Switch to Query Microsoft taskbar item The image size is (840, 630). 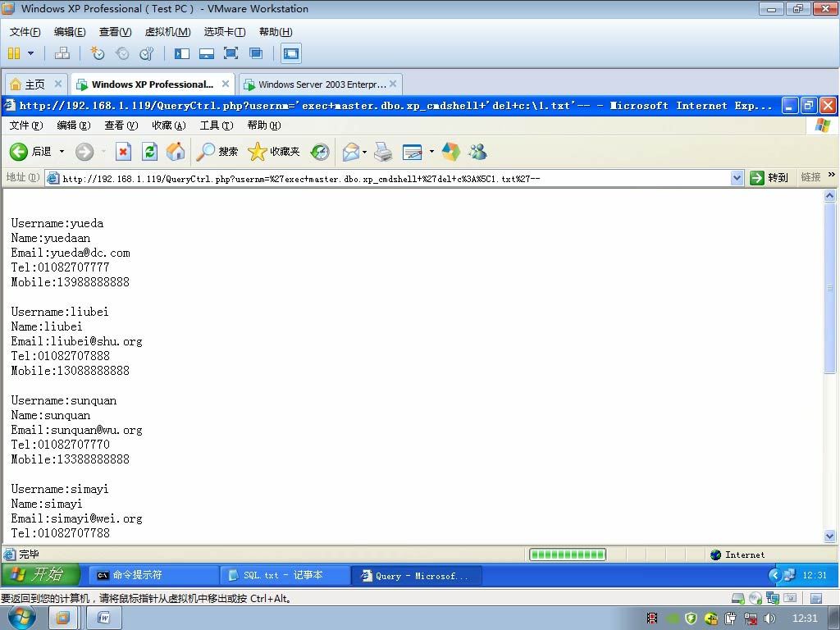point(417,575)
